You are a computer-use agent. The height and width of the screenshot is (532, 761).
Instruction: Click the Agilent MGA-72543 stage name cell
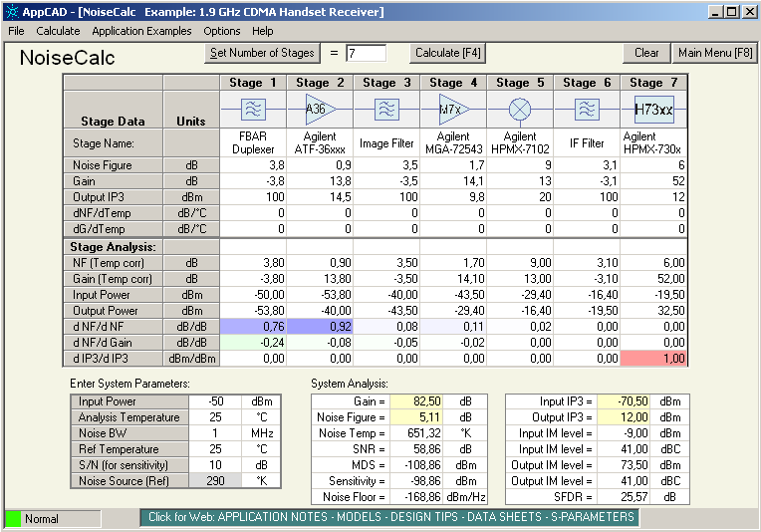[453, 143]
